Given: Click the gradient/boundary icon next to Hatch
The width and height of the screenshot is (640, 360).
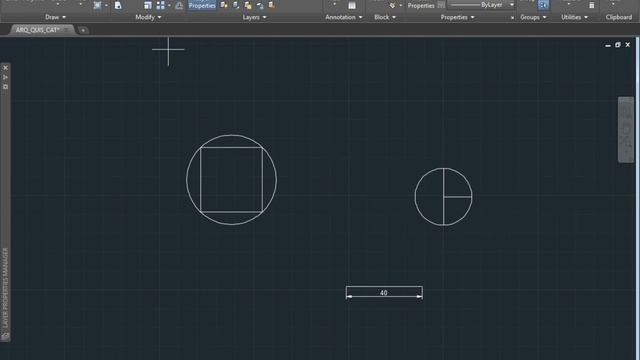Looking at the screenshot, I should (x=118, y=5).
